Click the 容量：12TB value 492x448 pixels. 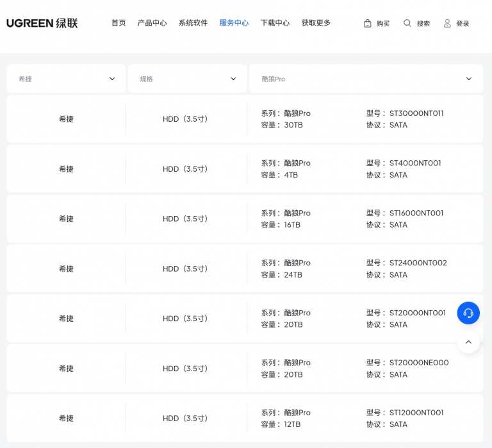[281, 424]
